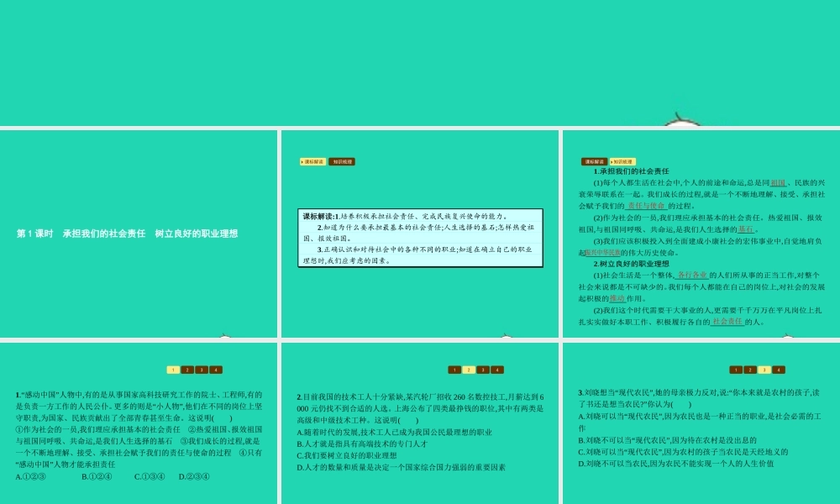This screenshot has width=840, height=504.
Task: Click page button 4 on the 技术工人 question slide
Action: pos(497,370)
